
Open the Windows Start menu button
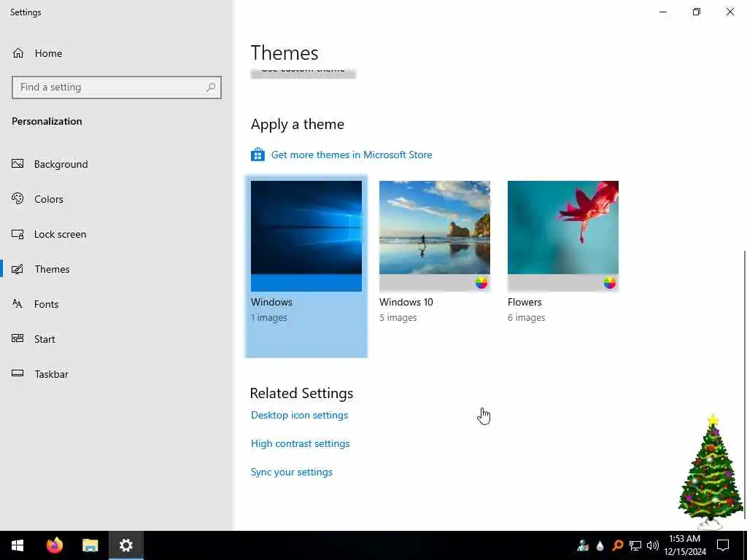tap(18, 545)
